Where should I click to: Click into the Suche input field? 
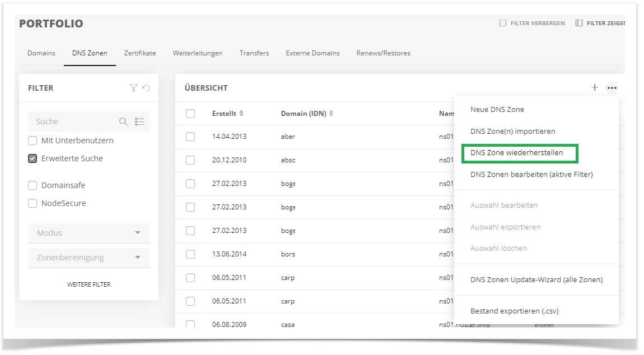74,122
